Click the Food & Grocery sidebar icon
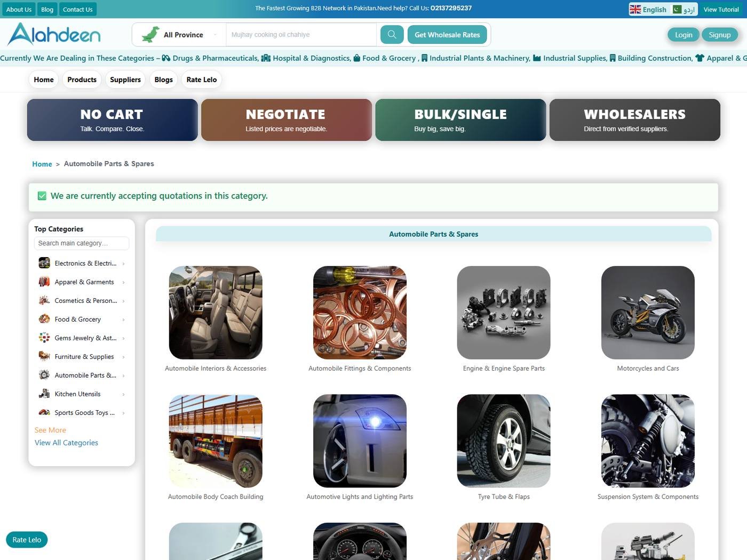The width and height of the screenshot is (747, 560). point(44,319)
